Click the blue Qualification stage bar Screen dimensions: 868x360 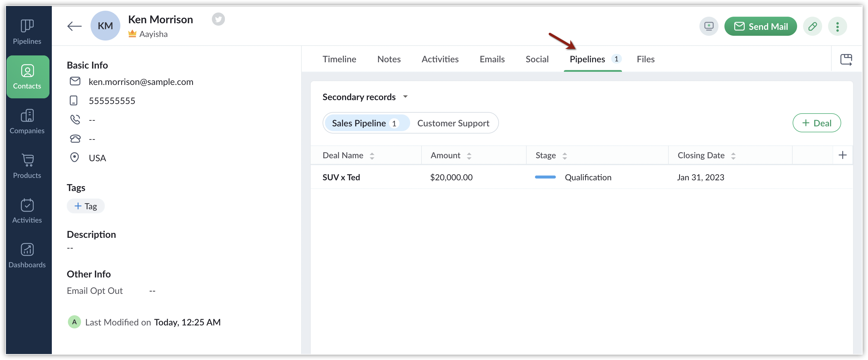click(545, 177)
